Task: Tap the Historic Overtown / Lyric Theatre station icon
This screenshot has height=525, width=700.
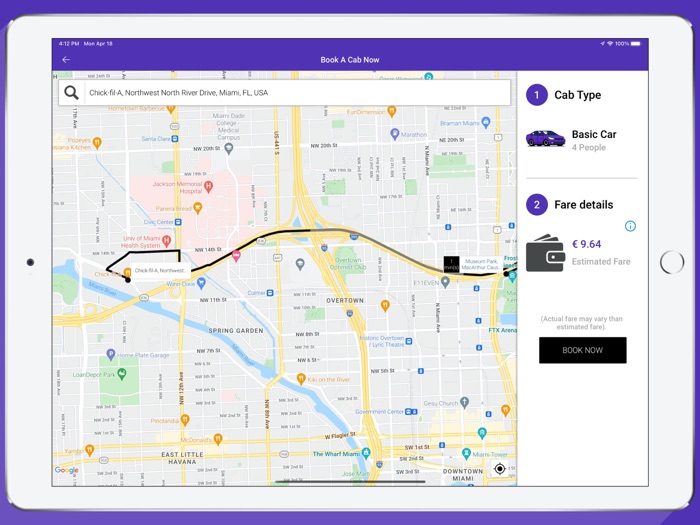Action: coord(409,342)
